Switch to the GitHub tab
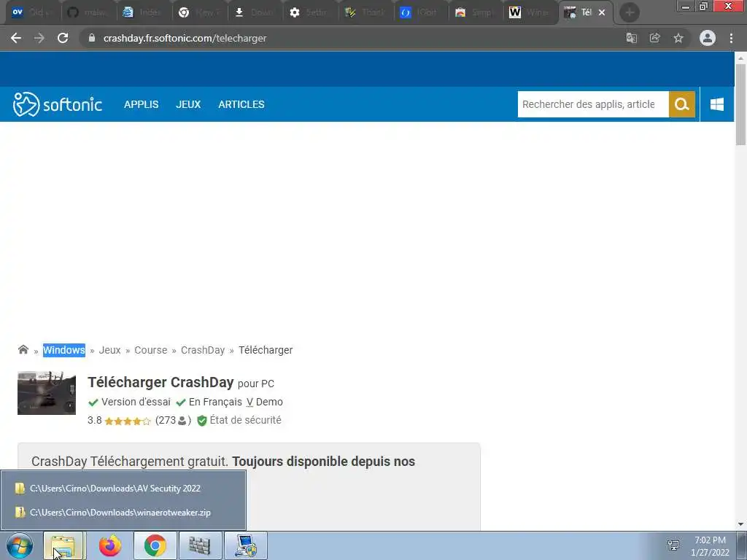The image size is (747, 560). pos(88,12)
